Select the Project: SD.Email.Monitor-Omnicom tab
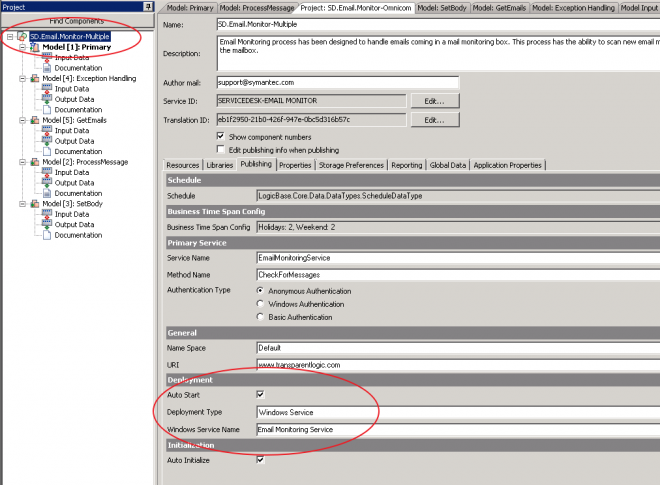 tap(356, 8)
